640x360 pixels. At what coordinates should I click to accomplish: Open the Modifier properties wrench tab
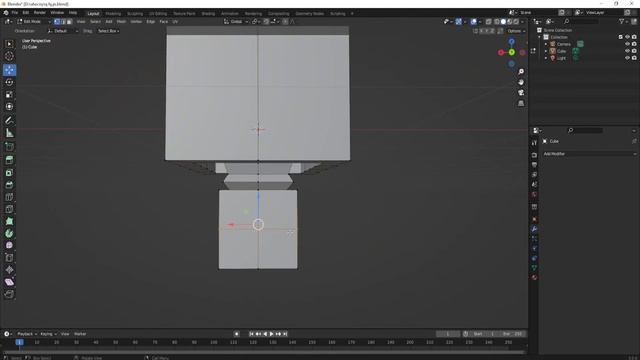(x=534, y=229)
